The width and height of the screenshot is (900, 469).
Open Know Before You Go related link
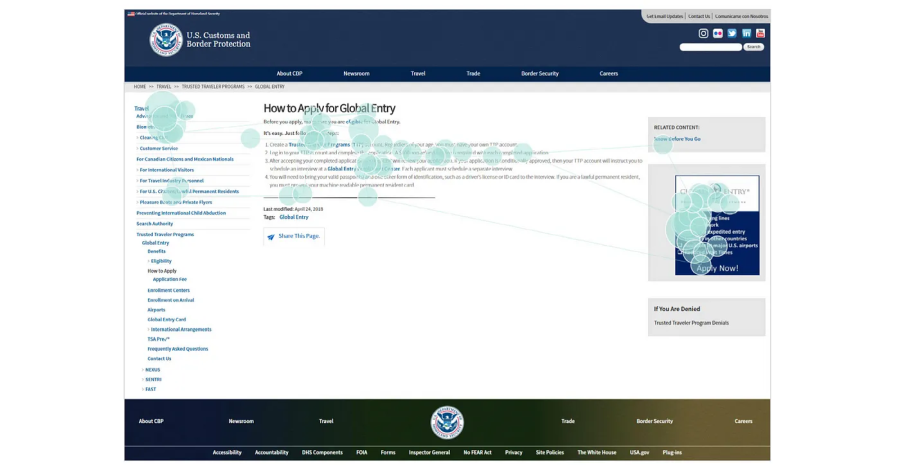click(x=677, y=139)
